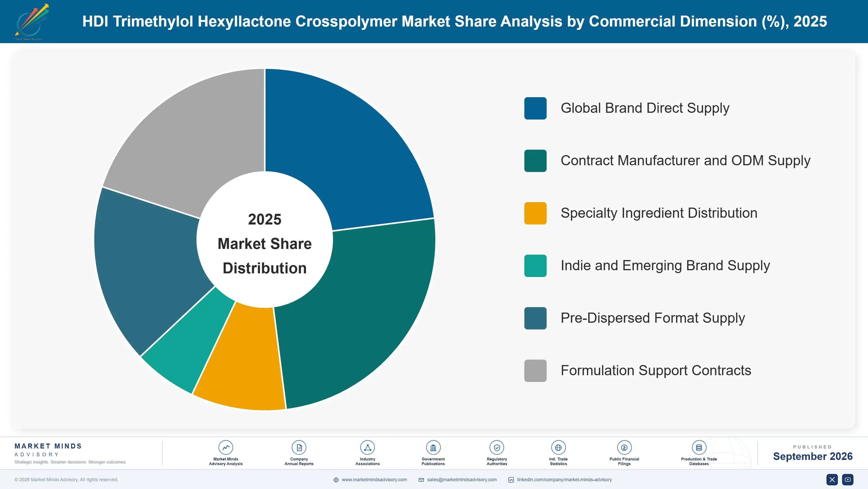868x489 pixels.
Task: Click the 'Public Financial Filings' source label
Action: click(624, 461)
